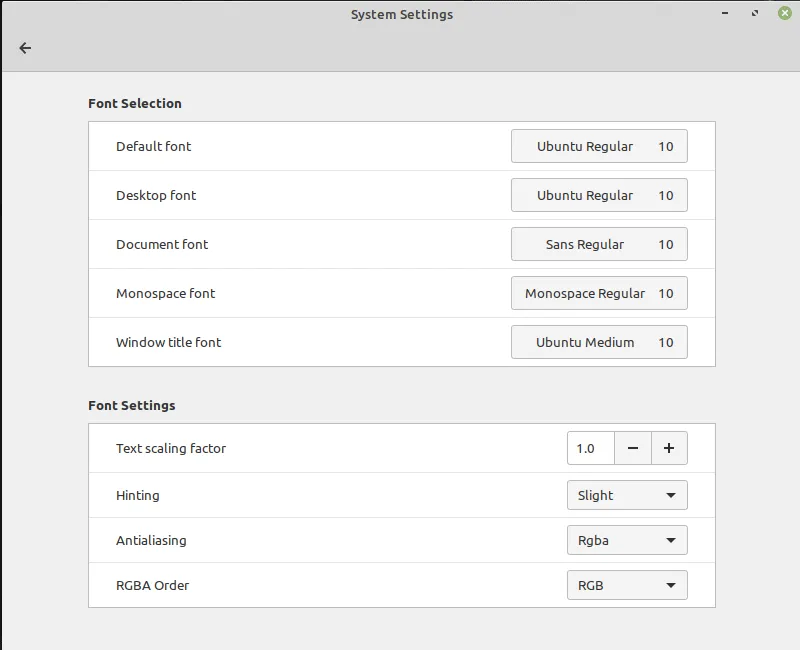Viewport: 800px width, 650px height.
Task: Click the Window title font label
Action: tap(168, 342)
